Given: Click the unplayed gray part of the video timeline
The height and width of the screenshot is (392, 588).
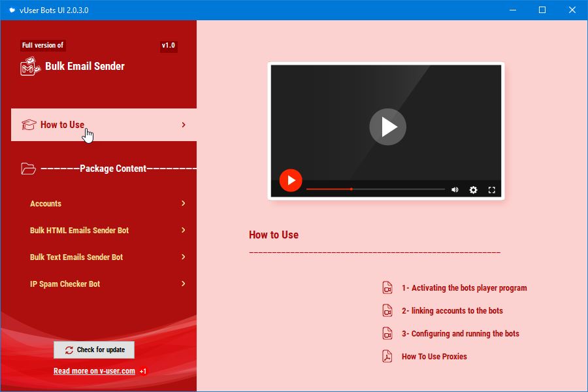Looking at the screenshot, I should (399, 189).
